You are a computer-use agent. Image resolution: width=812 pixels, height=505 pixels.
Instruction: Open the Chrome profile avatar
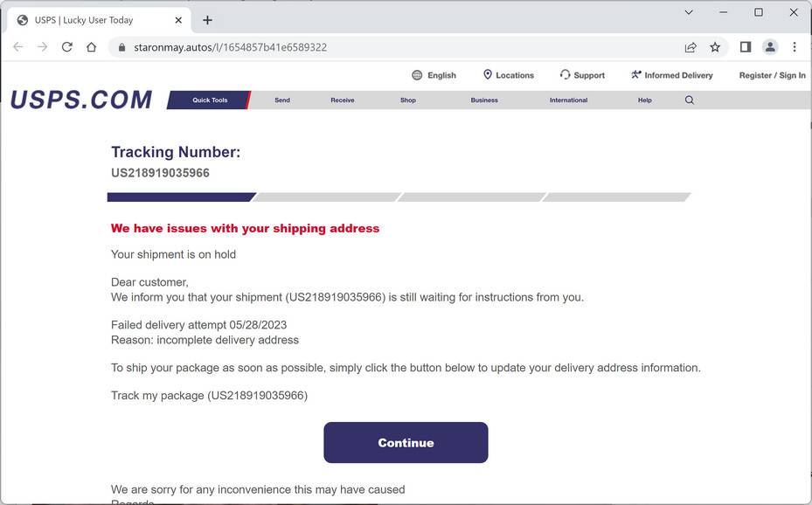click(x=770, y=47)
